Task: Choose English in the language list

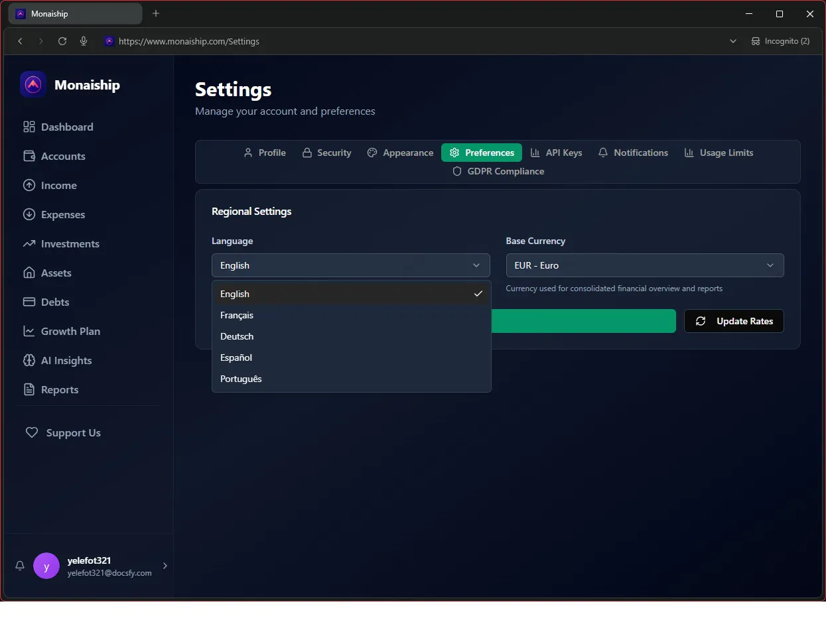Action: (352, 294)
